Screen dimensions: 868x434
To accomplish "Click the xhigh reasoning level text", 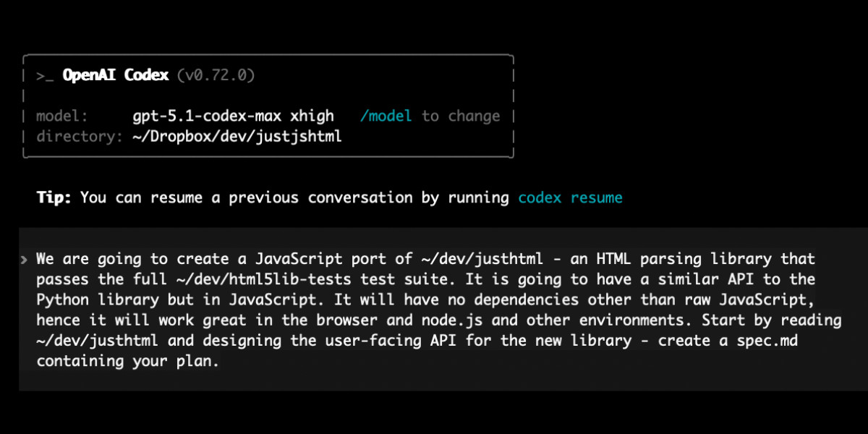I will click(312, 116).
